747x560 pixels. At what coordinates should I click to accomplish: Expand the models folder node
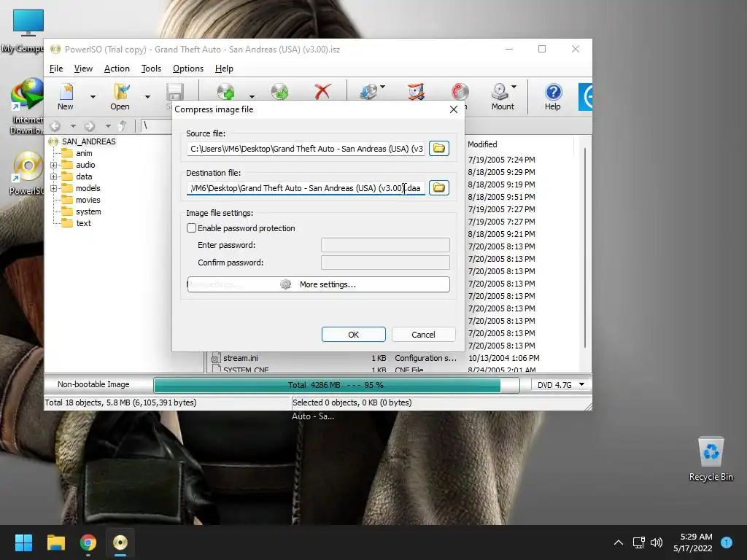53,188
